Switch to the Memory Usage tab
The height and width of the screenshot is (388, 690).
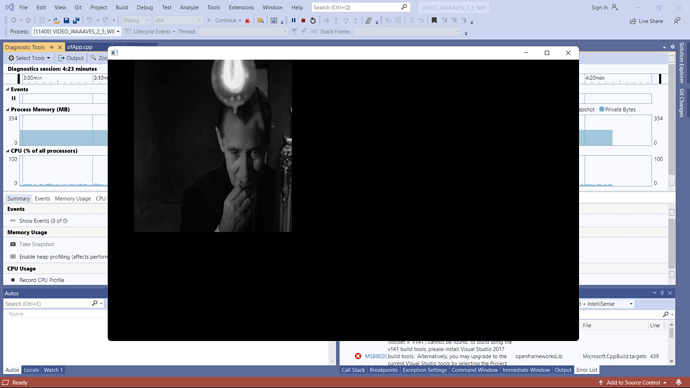click(x=73, y=199)
